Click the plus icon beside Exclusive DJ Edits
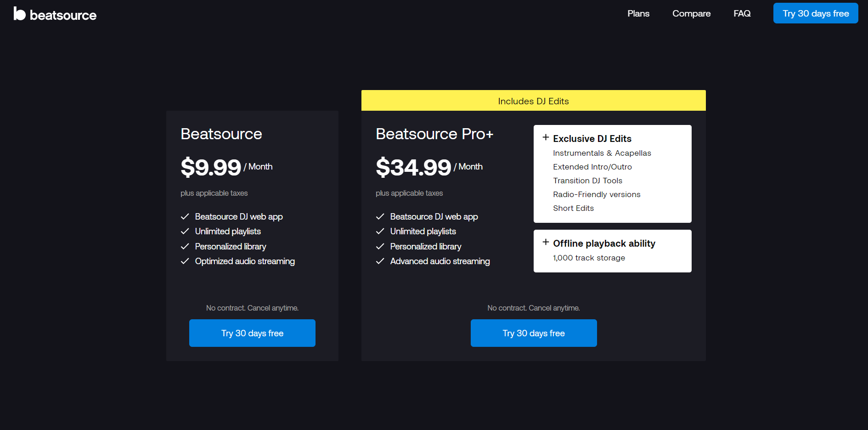868x430 pixels. click(x=546, y=137)
